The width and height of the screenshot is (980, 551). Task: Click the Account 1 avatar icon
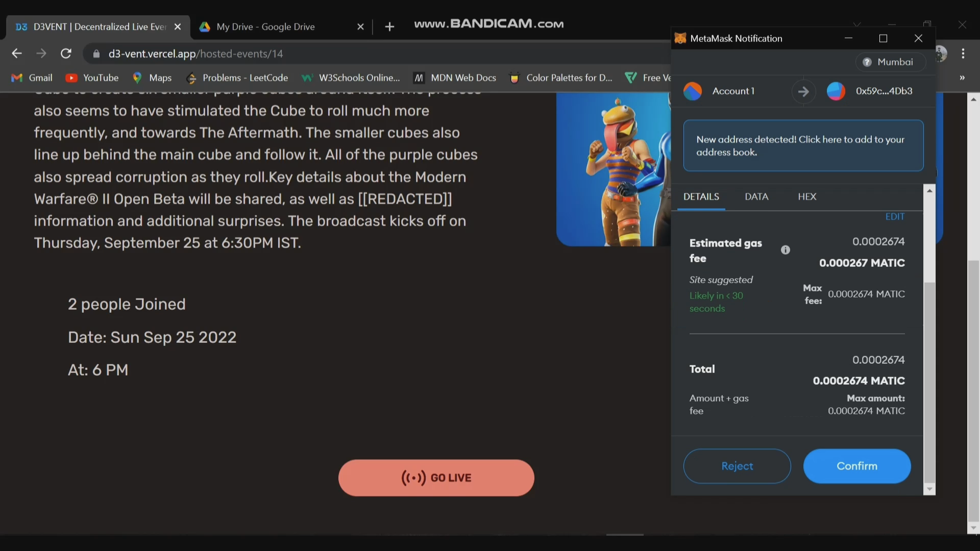693,91
